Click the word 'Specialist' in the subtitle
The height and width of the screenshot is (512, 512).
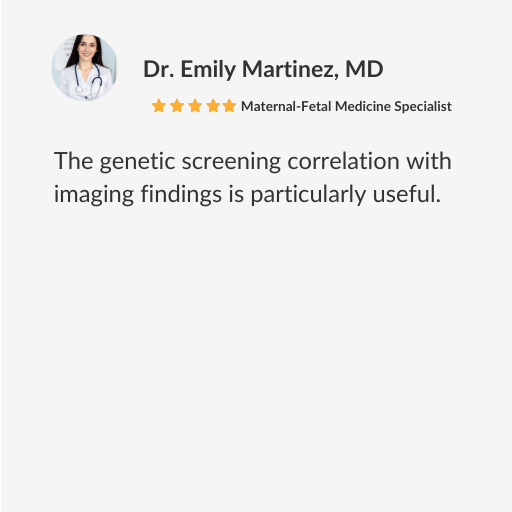coord(423,107)
